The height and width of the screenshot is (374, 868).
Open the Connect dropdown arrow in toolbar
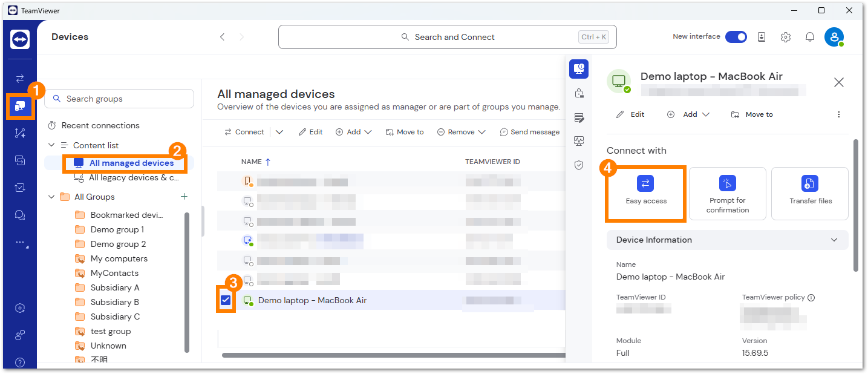(279, 132)
